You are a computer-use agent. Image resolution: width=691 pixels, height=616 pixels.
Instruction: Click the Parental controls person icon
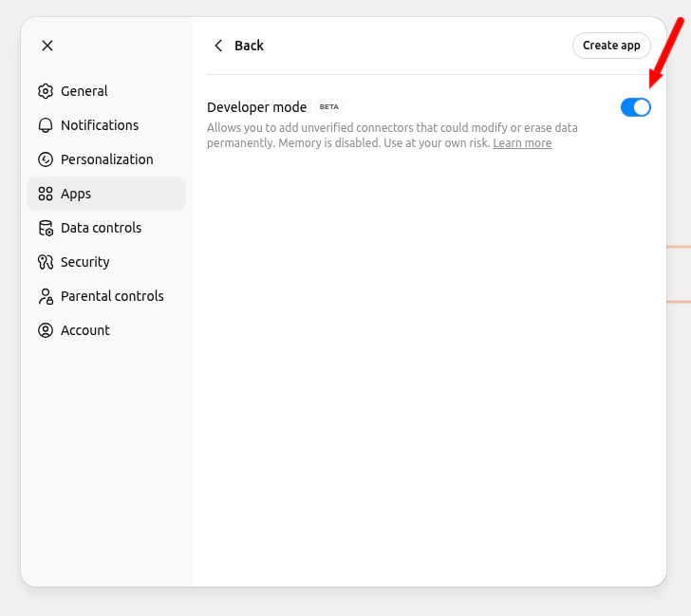point(46,296)
